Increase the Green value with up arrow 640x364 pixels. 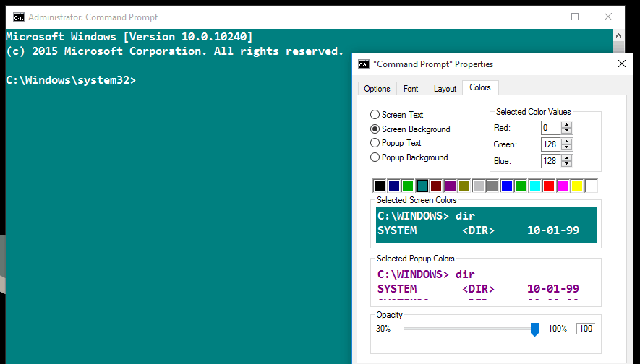point(566,141)
